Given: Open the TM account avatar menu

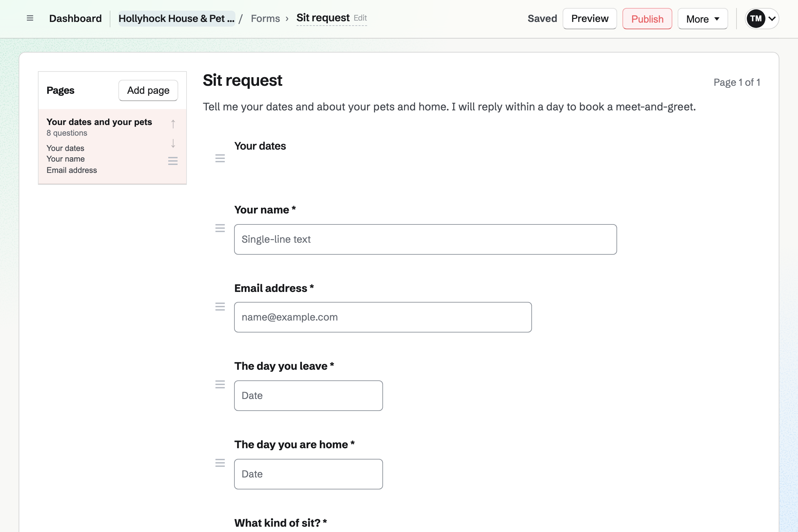Looking at the screenshot, I should (761, 19).
